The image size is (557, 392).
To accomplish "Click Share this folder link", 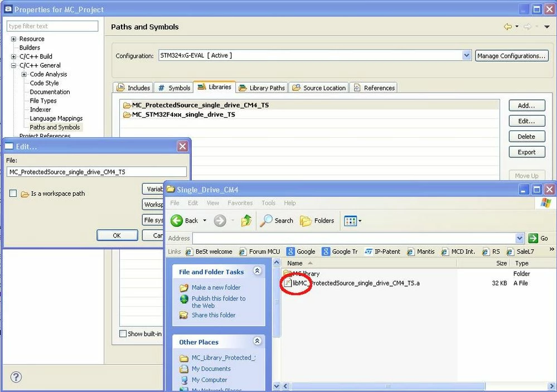I will click(x=214, y=315).
